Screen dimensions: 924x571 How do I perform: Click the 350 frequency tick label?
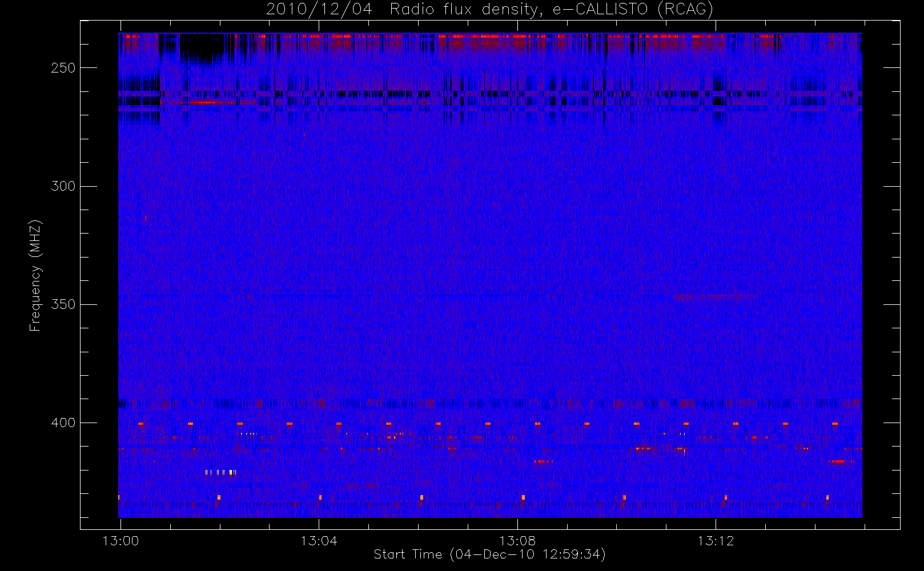pos(63,304)
